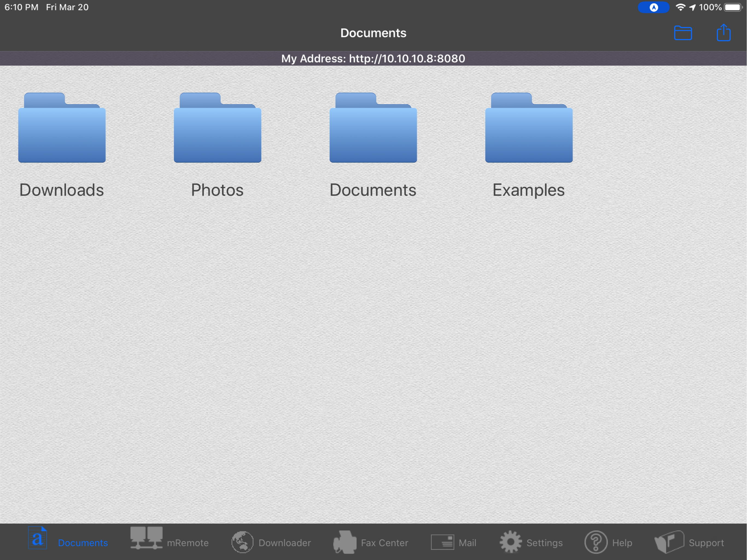Image resolution: width=747 pixels, height=560 pixels.
Task: Select the Documents tab in bottom bar
Action: click(68, 540)
